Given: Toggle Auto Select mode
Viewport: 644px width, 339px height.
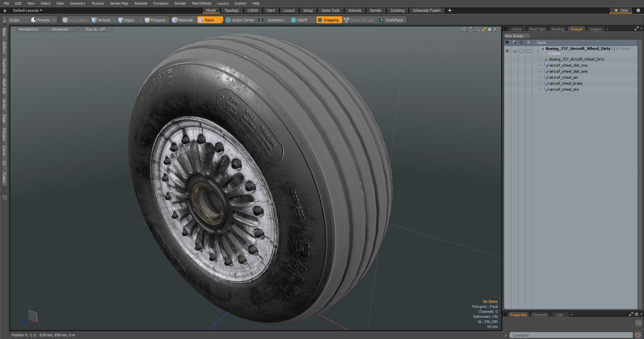Looking at the screenshot, I should (75, 20).
